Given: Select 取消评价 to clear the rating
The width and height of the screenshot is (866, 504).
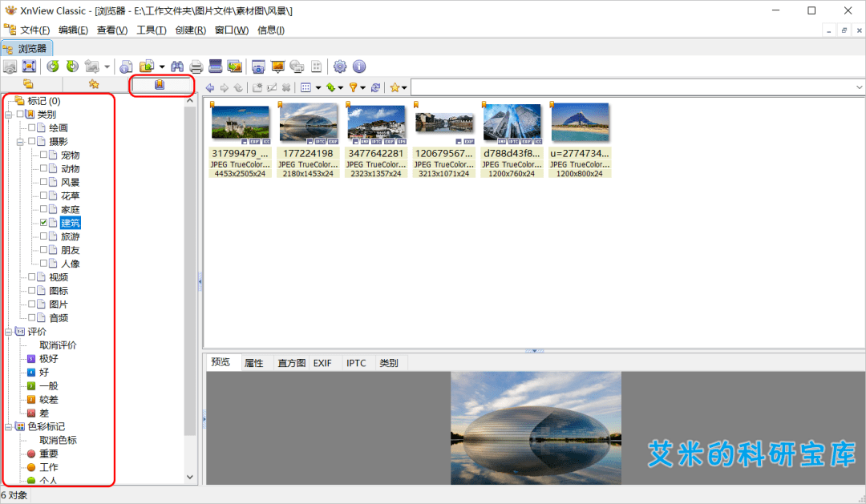Looking at the screenshot, I should pyautogui.click(x=58, y=345).
